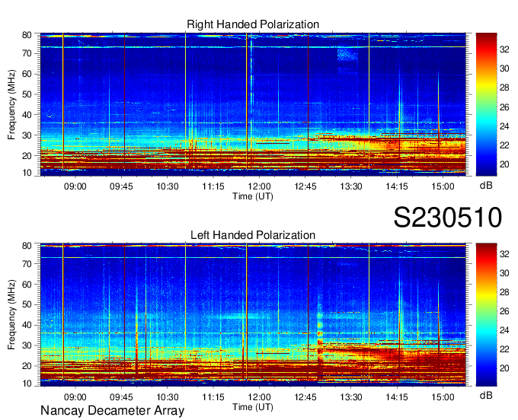Click Left Handed plot's 12:00 time tick
The image size is (518, 420).
coord(259,397)
